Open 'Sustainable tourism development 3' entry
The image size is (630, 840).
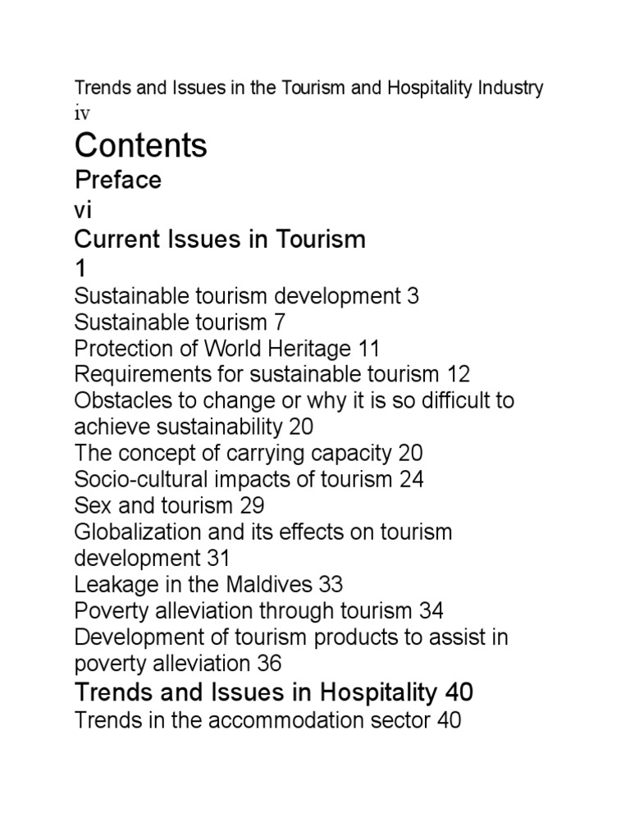tap(246, 296)
